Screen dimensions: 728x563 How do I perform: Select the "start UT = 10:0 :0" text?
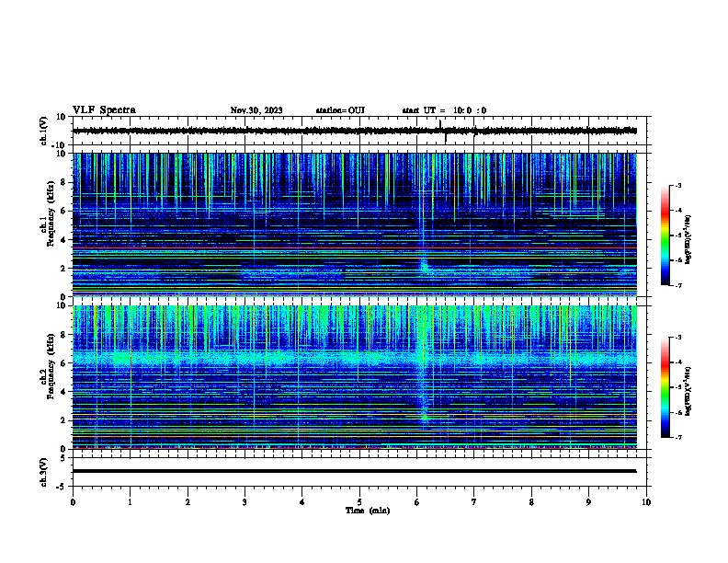pos(444,110)
